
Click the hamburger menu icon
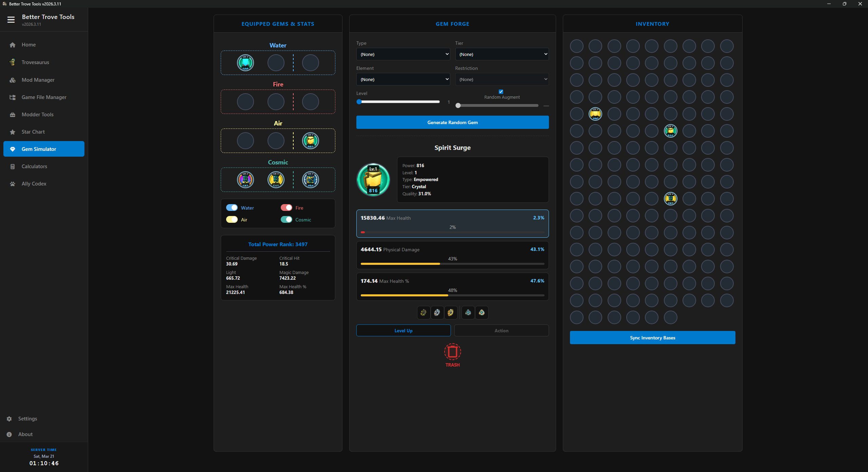click(x=11, y=20)
